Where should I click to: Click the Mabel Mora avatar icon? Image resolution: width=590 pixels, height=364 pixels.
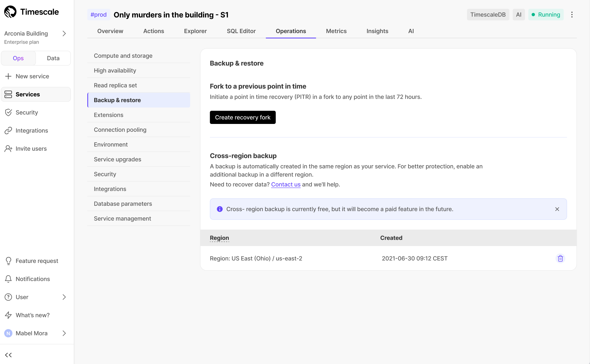tap(8, 333)
